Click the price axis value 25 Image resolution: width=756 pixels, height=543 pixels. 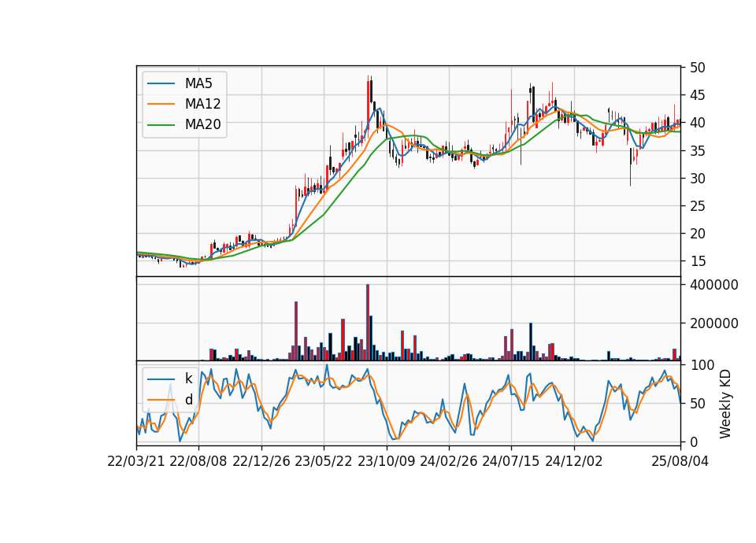(x=698, y=205)
